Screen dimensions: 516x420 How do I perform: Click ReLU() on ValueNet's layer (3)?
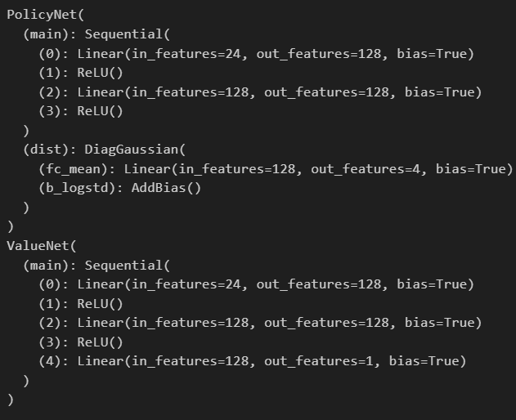[100, 342]
